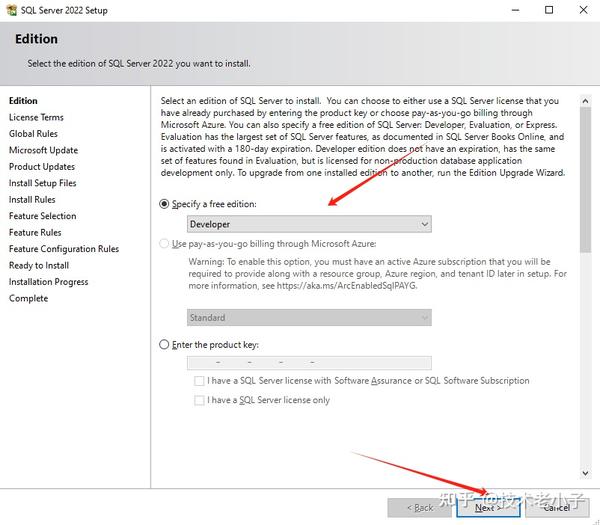Choose the 'Enter the product key' radio button
The image size is (600, 525).
pos(164,344)
